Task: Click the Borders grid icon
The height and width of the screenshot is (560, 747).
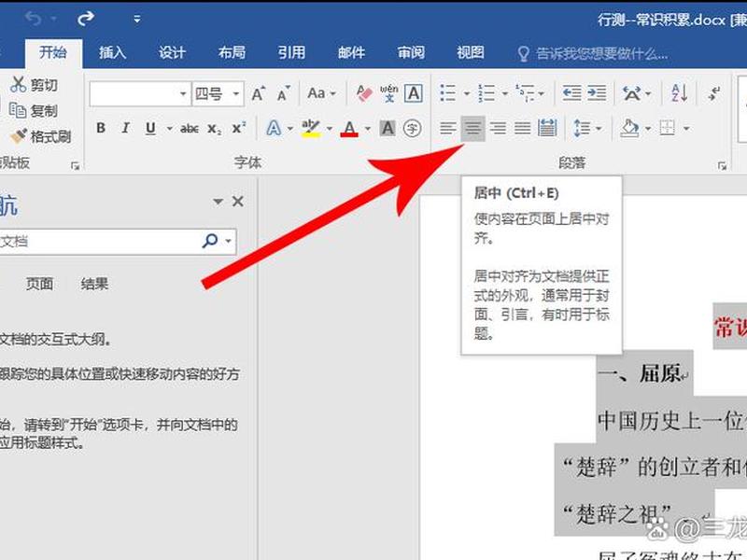Action: (668, 128)
